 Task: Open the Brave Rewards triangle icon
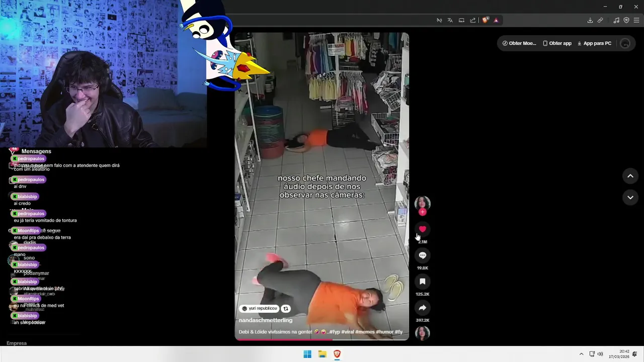[496, 20]
